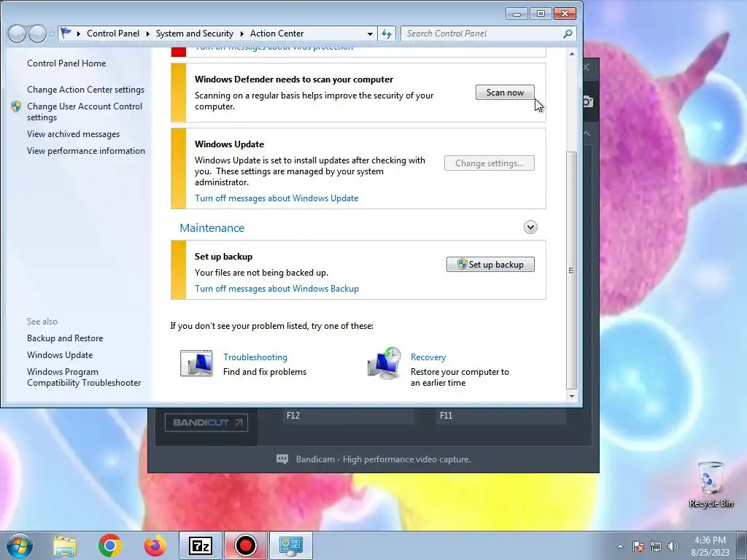
Task: Click the Troubleshooting computer icon
Action: 196,363
